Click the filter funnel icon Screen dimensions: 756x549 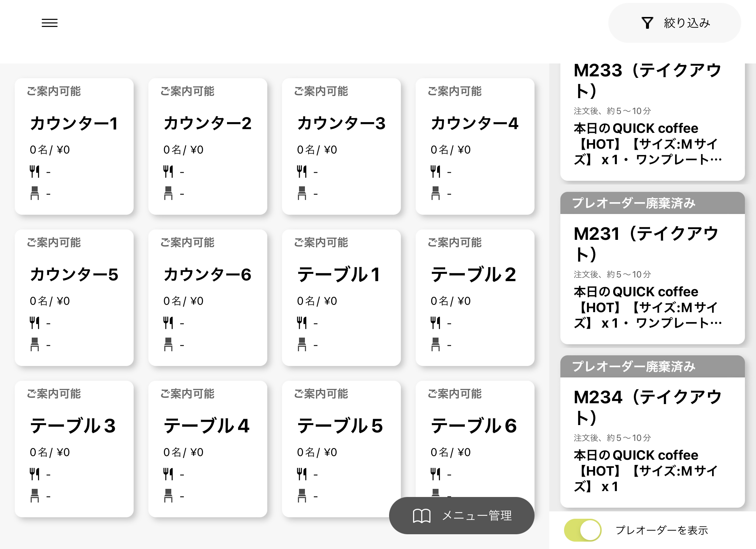tap(647, 23)
